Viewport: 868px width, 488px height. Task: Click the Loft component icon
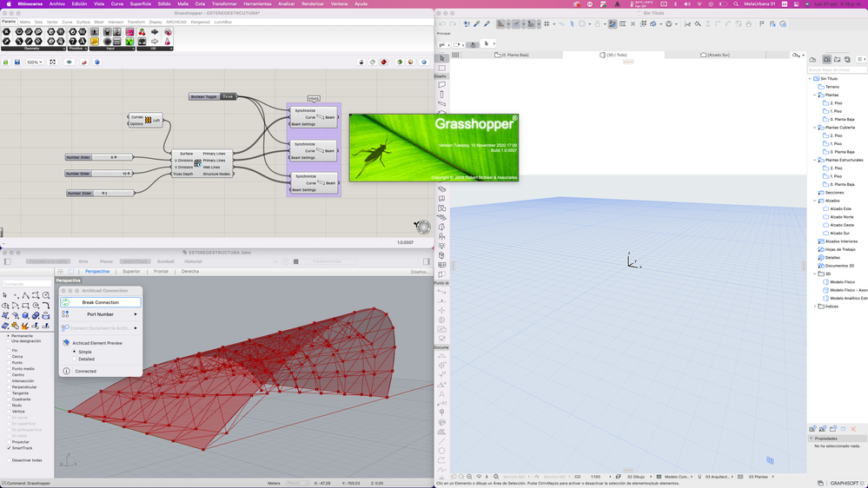[149, 120]
